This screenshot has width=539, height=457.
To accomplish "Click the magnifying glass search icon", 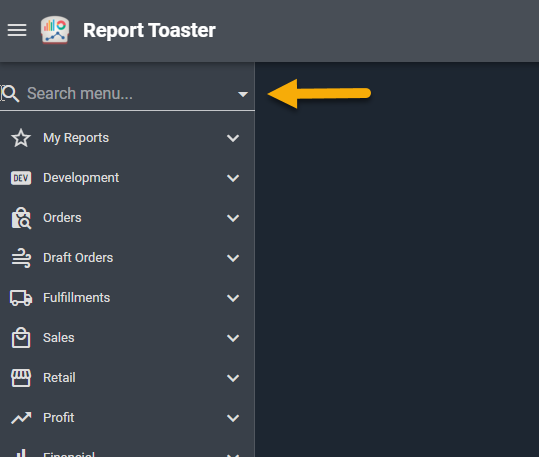I will pos(11,94).
